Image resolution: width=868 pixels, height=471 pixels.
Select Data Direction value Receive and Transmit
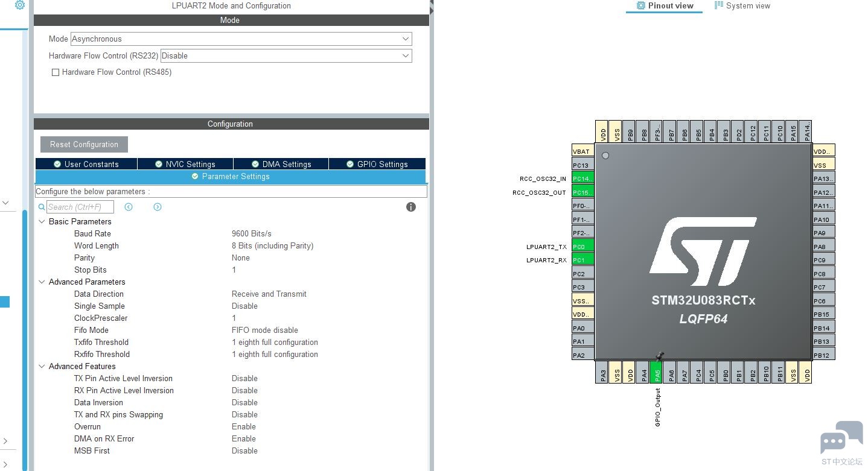(269, 294)
